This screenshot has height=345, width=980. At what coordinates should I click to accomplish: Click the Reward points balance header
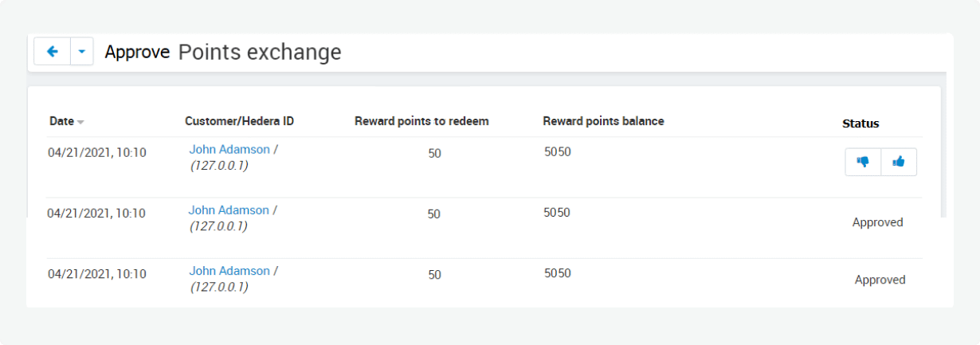pos(603,121)
